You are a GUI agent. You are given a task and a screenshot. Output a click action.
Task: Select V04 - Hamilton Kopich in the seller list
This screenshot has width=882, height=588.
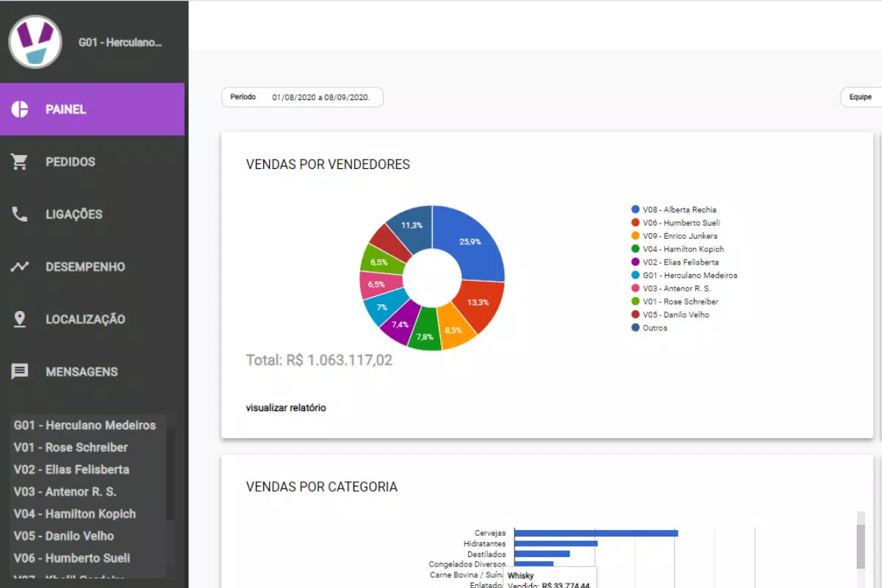[74, 514]
